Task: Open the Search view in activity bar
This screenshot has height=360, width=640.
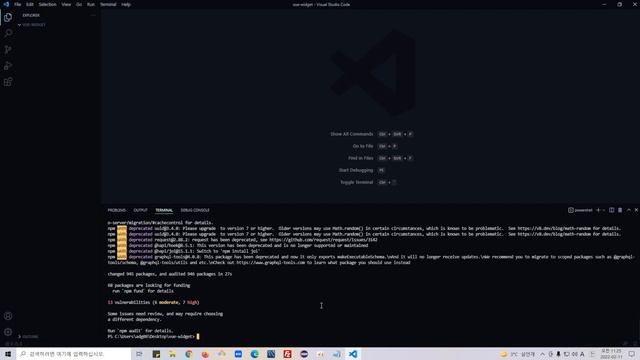Action: [x=8, y=33]
